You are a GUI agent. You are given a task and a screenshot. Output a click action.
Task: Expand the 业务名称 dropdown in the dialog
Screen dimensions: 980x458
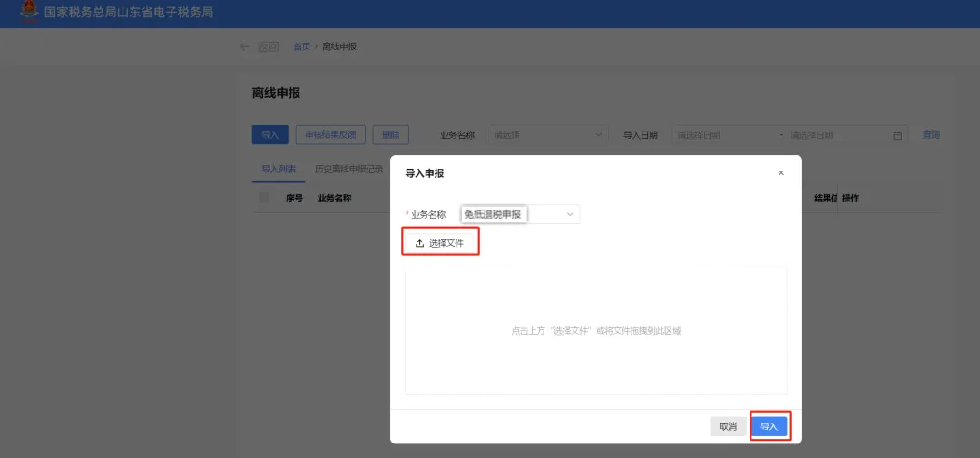point(519,214)
